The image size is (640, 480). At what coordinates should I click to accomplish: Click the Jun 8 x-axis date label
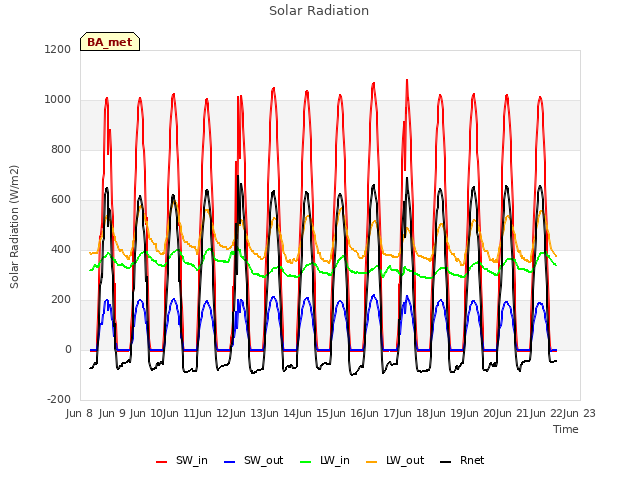tap(80, 413)
